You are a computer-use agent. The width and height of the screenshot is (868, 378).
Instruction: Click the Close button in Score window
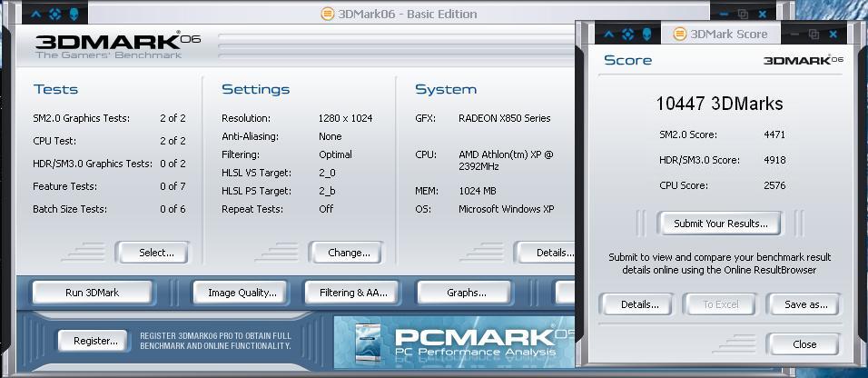pos(804,344)
